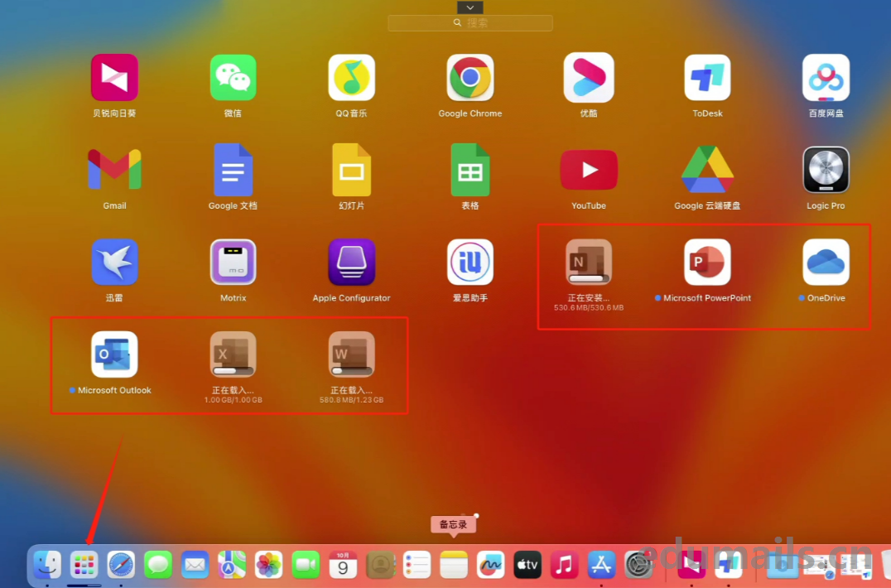Open Apple Configurator
Viewport: 891px width, 588px height.
point(351,263)
